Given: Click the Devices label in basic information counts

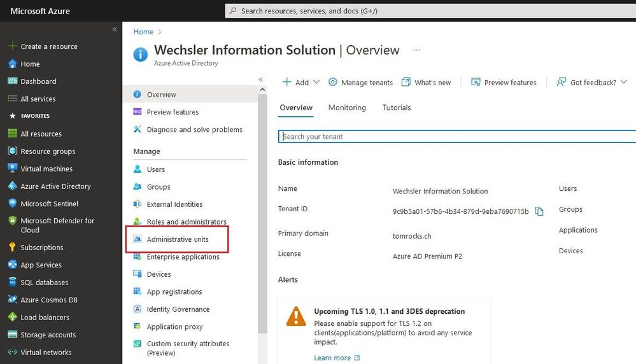Looking at the screenshot, I should click(570, 251).
